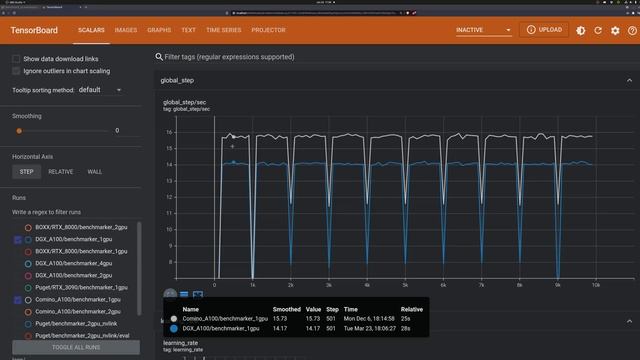Select color circle for DGX_A100/benchmarker_2gpu run
640x360 pixels.
28,276
